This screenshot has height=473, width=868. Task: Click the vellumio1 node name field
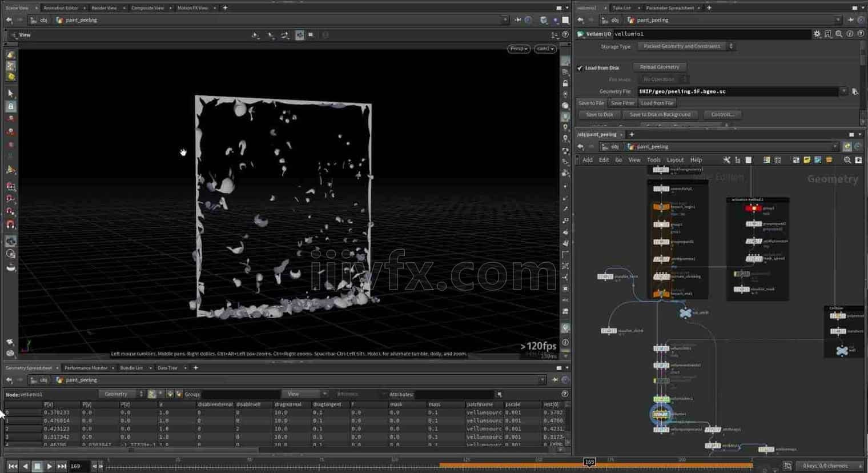pos(711,34)
